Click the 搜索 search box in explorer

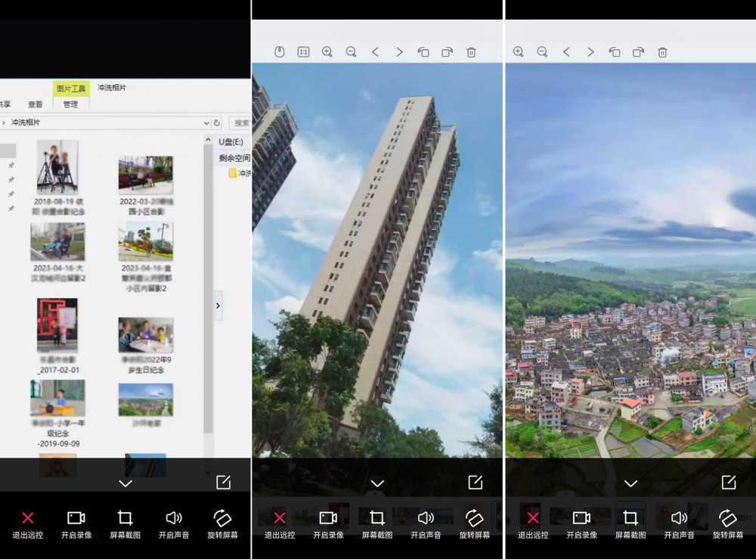(x=240, y=123)
